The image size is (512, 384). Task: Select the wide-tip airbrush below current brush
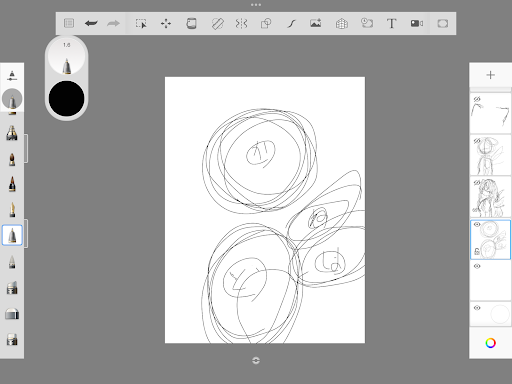12,133
